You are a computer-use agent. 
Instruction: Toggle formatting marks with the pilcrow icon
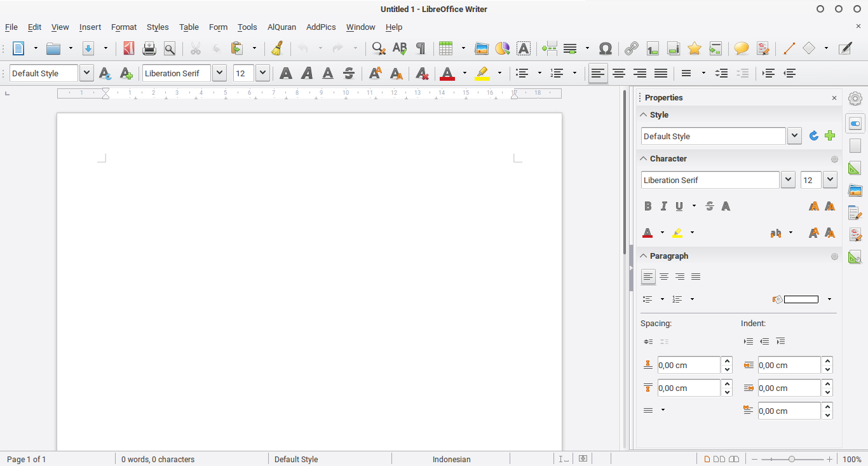click(x=420, y=48)
